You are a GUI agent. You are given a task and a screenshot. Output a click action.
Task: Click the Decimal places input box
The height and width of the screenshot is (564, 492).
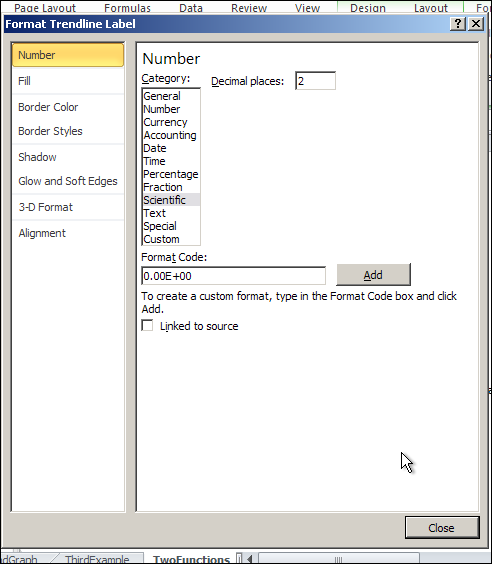point(315,81)
